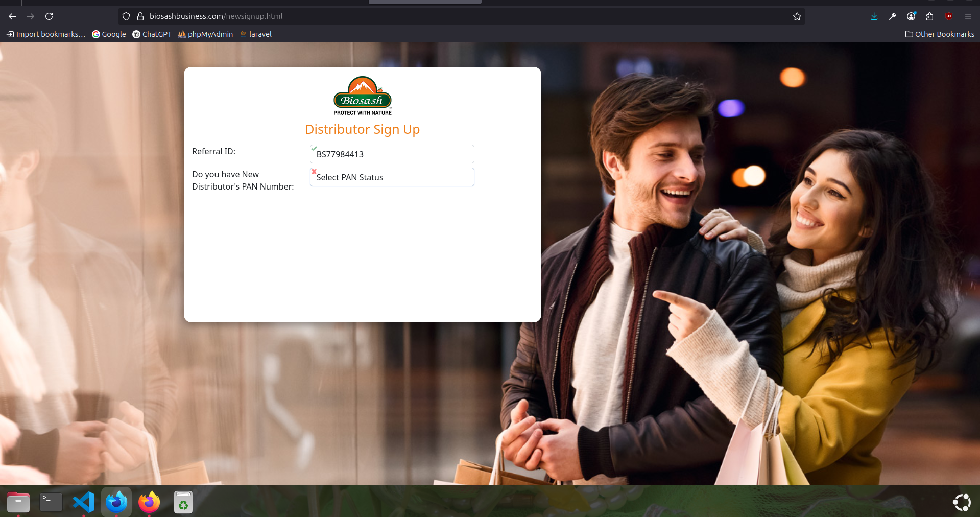This screenshot has height=517, width=980.
Task: Reload the current page
Action: click(x=49, y=16)
